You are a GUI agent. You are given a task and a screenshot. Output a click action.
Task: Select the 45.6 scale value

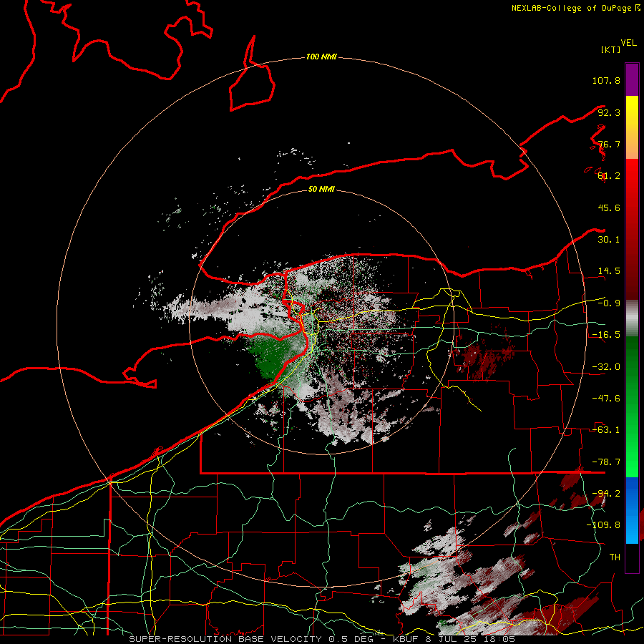click(x=609, y=208)
